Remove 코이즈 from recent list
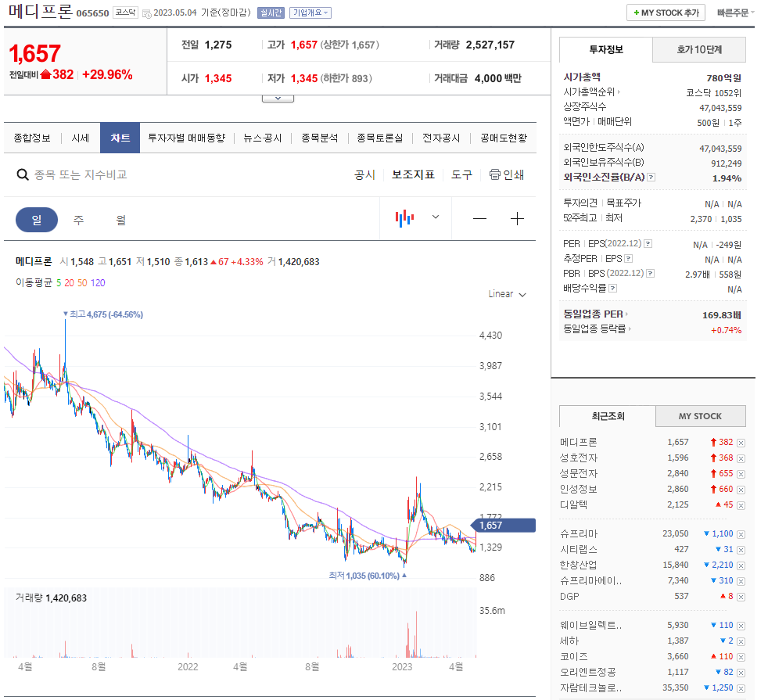 pos(741,658)
